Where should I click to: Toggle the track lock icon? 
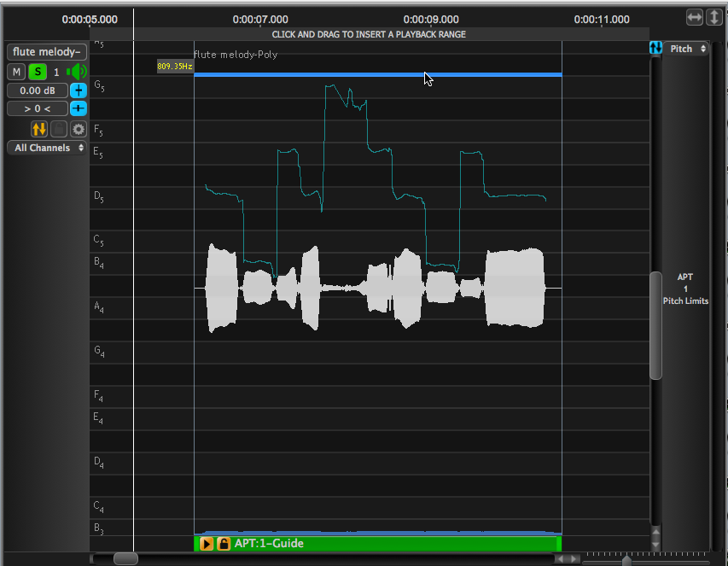pyautogui.click(x=59, y=129)
